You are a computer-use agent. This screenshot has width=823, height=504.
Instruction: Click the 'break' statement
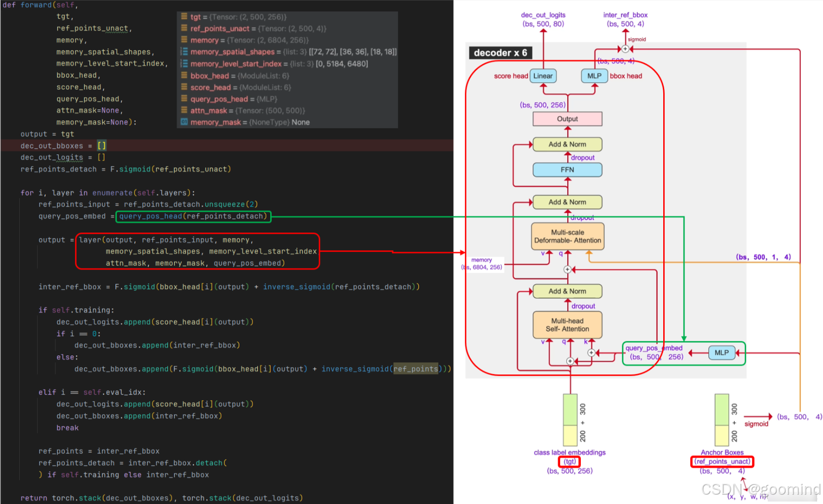tap(68, 428)
